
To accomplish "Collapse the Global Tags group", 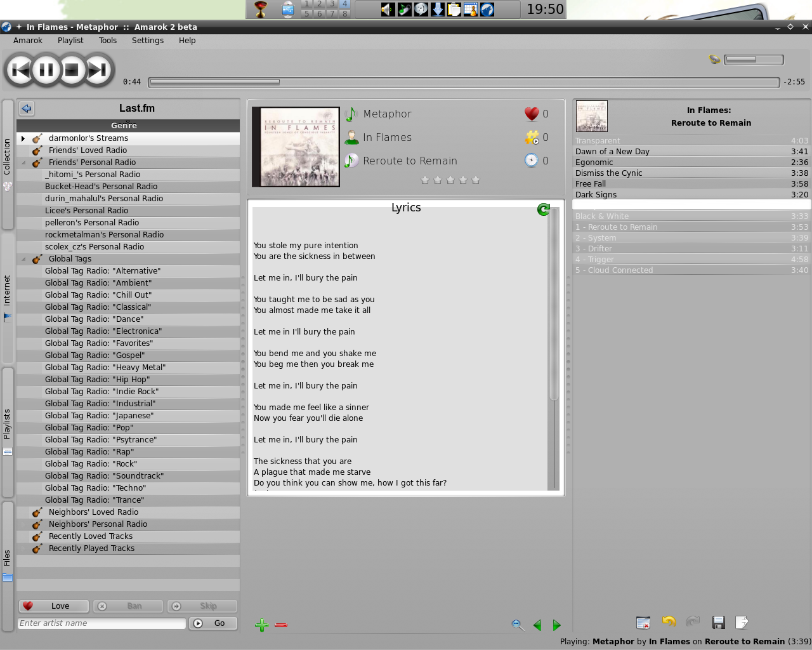I will (x=23, y=259).
